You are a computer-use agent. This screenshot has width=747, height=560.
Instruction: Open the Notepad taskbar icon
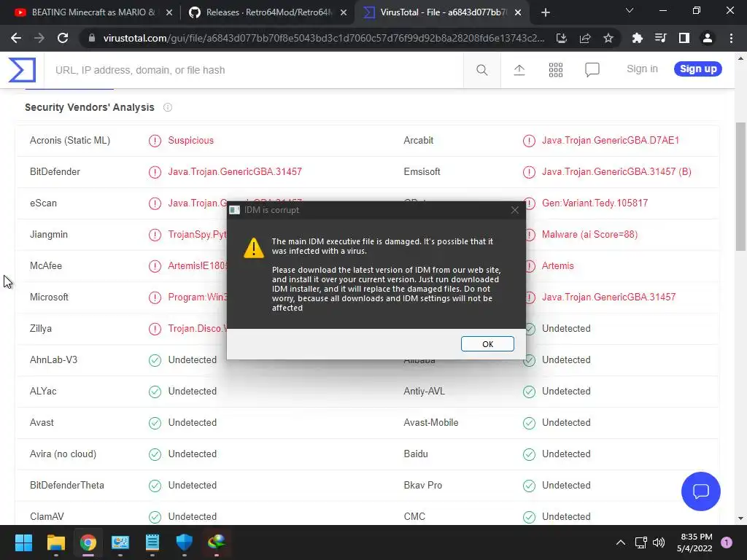click(x=152, y=542)
